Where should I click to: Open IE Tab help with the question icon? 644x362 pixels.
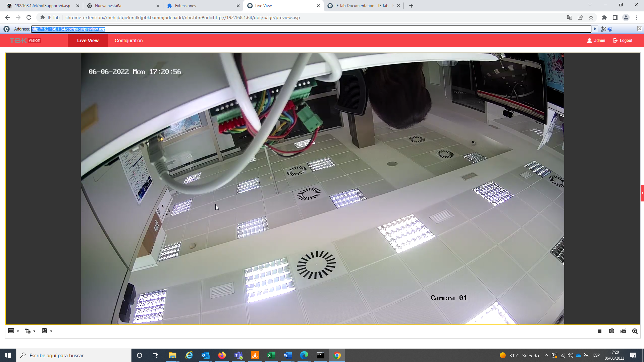tap(610, 29)
